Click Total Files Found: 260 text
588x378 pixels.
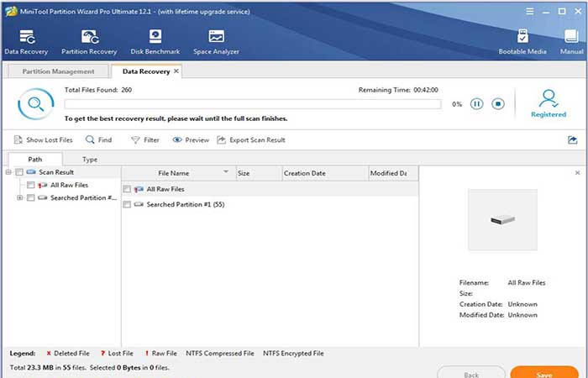coord(98,90)
